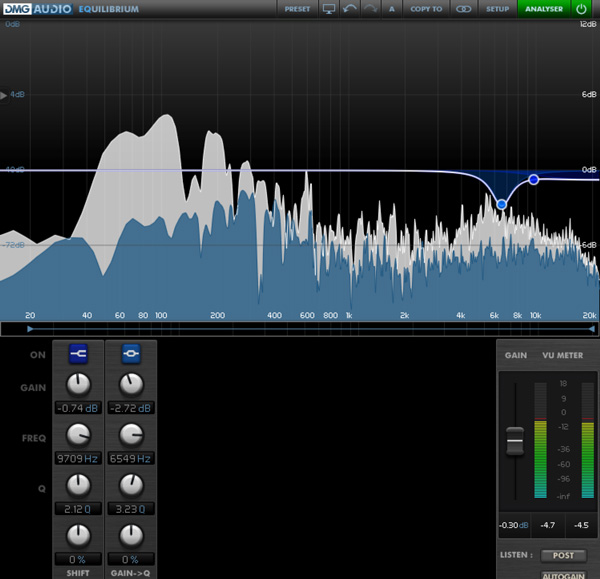Click the EQUILIBRIUM title text
The height and width of the screenshot is (579, 600).
click(x=109, y=9)
